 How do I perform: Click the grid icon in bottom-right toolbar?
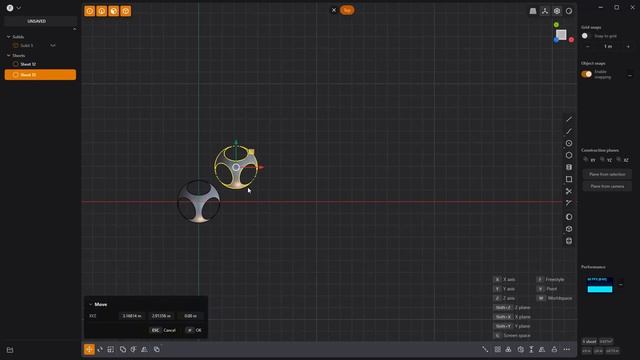coord(498,349)
